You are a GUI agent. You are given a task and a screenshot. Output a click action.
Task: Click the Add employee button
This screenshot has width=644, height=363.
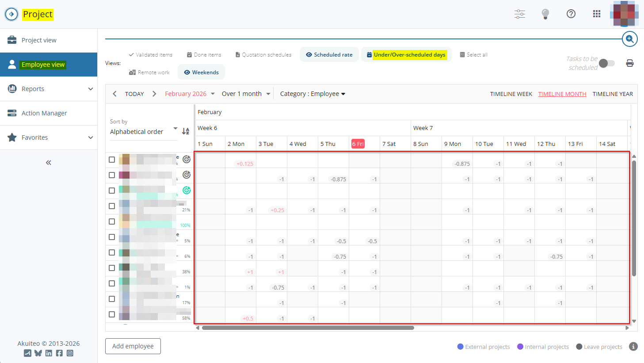point(133,346)
